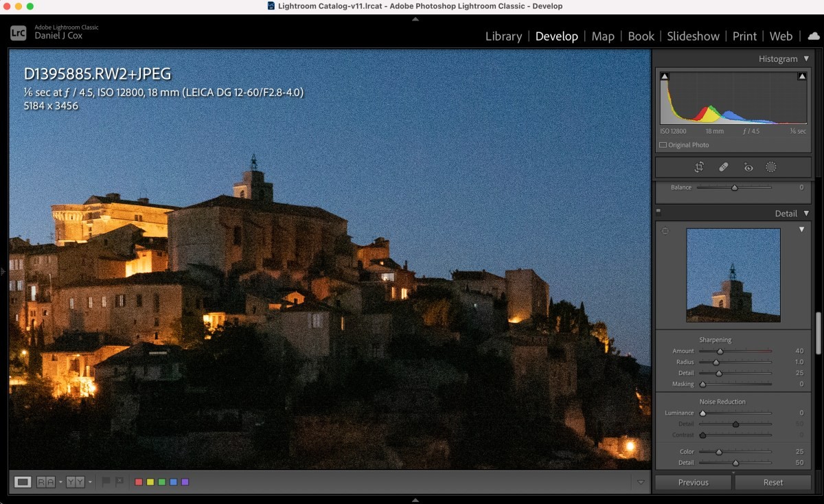824x504 pixels.
Task: Enable the Original Photo checkbox
Action: click(x=663, y=145)
